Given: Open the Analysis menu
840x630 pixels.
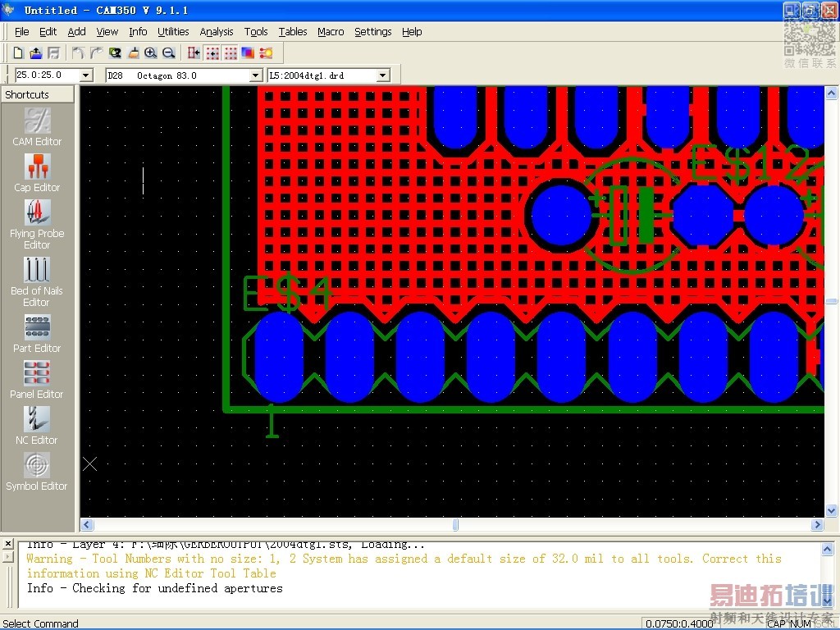Looking at the screenshot, I should coord(217,32).
